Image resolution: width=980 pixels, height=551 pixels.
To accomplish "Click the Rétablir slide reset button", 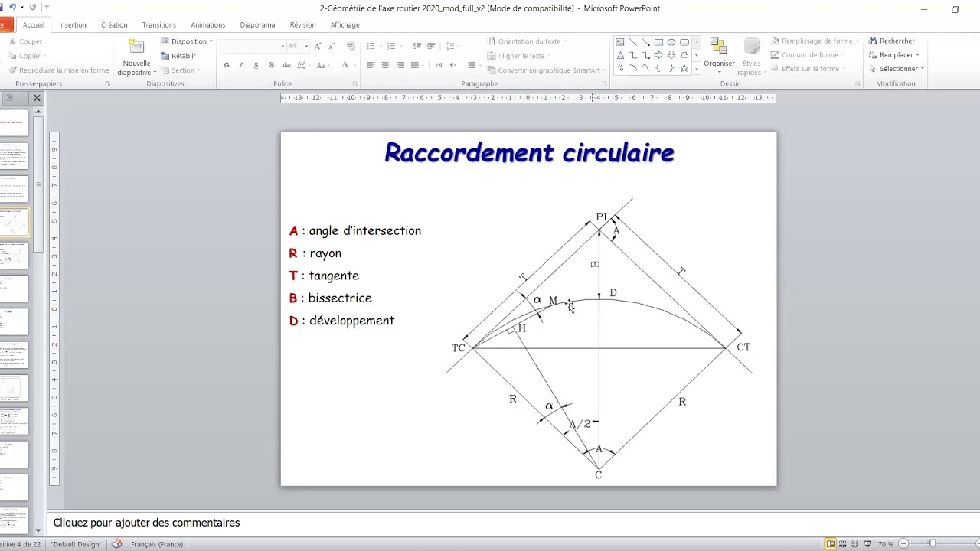I will coord(178,56).
